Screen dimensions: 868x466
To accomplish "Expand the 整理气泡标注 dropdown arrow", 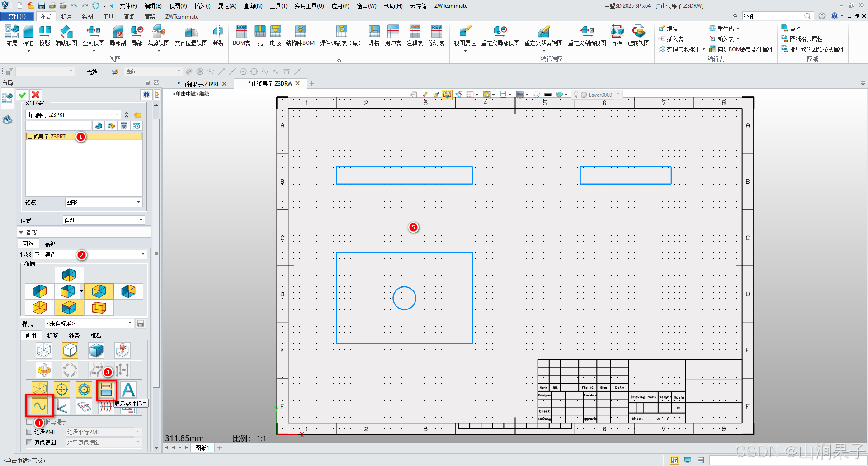I will point(703,49).
